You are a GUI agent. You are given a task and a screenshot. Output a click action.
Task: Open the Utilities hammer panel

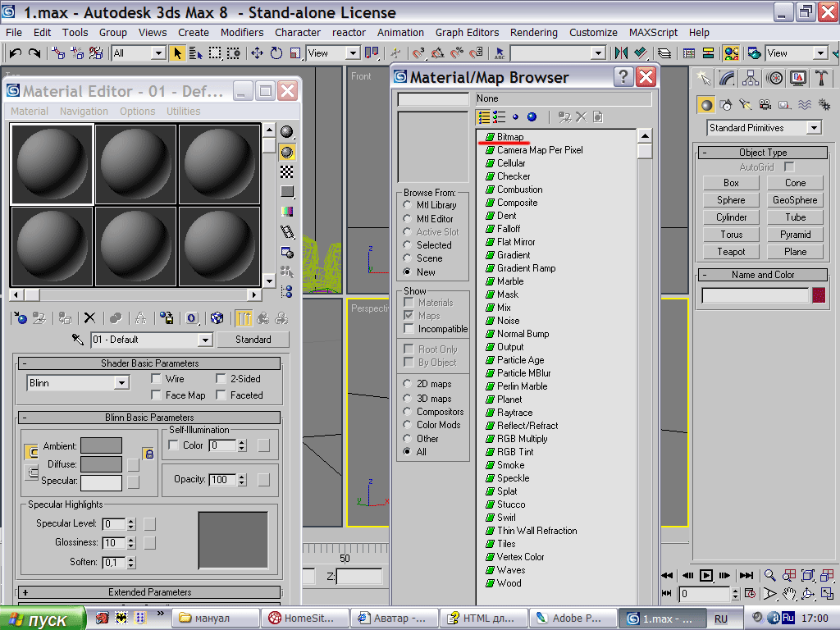click(820, 79)
